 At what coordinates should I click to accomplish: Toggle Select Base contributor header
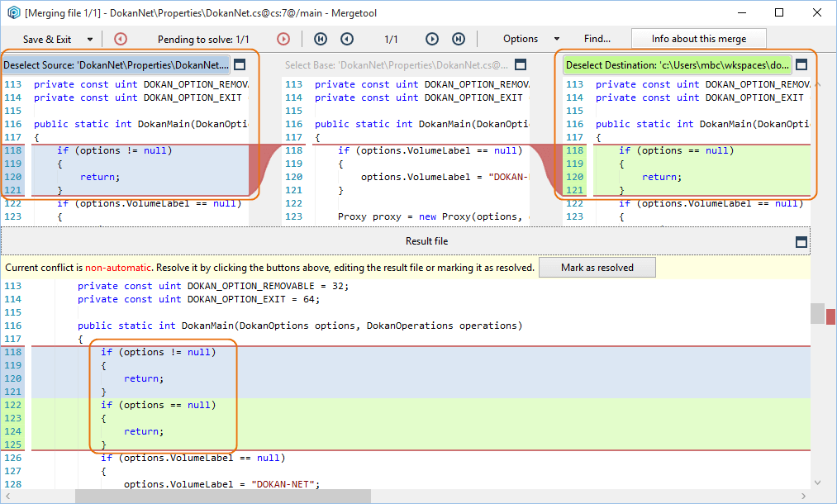(x=396, y=65)
